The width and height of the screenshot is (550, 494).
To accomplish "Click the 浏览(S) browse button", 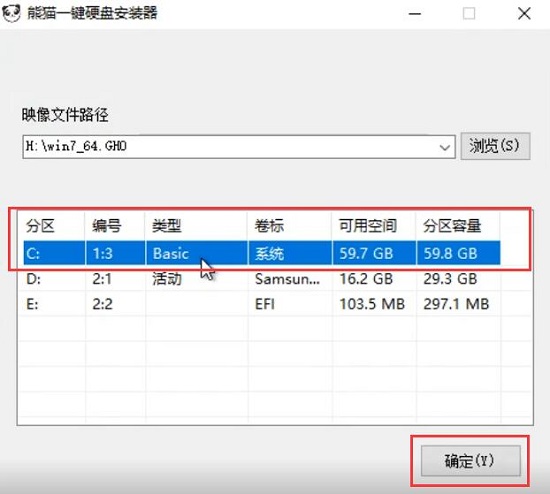I will (x=495, y=146).
